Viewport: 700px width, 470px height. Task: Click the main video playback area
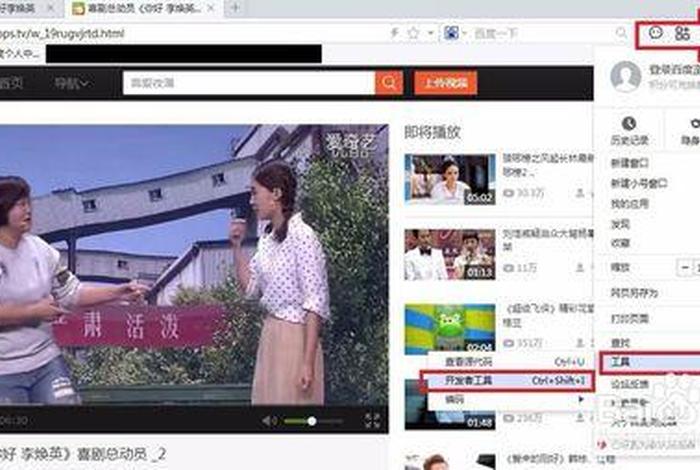pyautogui.click(x=194, y=266)
